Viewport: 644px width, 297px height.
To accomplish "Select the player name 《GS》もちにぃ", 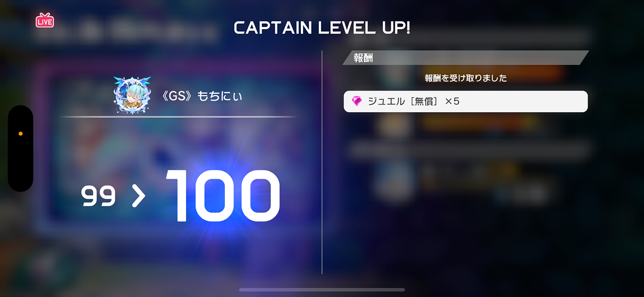I will [202, 96].
